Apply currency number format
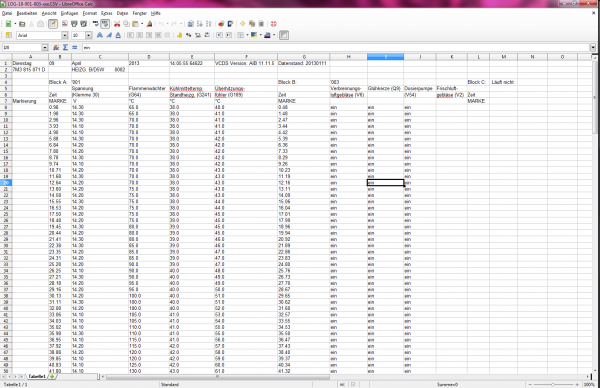 tap(179, 35)
